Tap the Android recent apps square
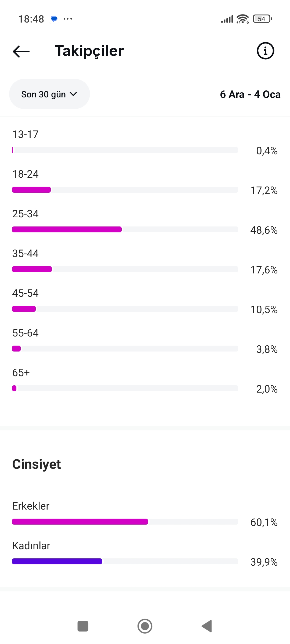 pyautogui.click(x=83, y=626)
